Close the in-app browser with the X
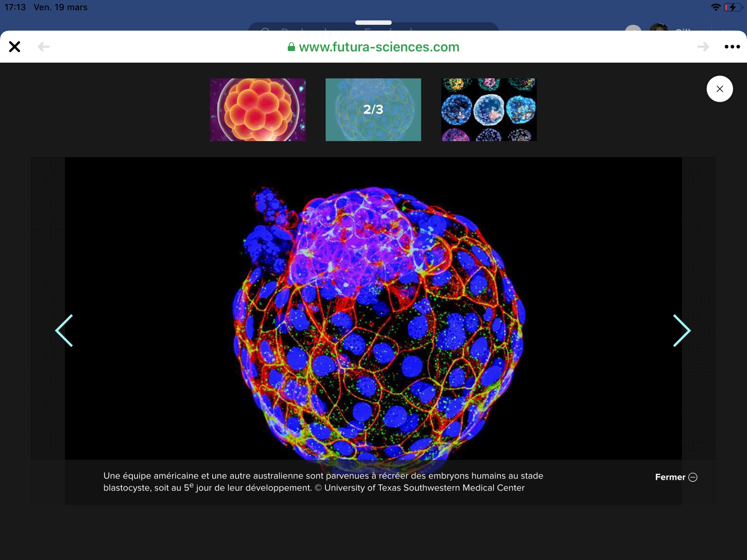 click(15, 47)
